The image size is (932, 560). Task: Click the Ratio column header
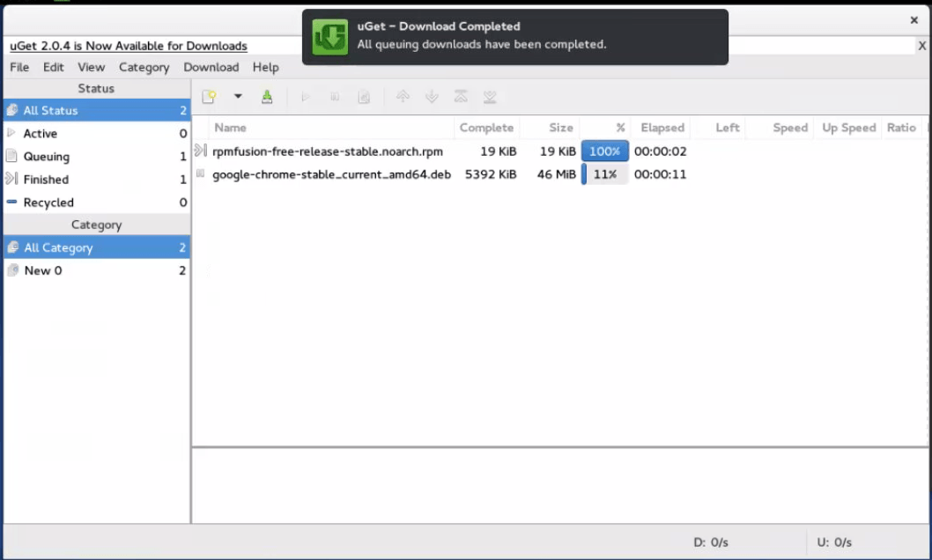click(x=901, y=128)
